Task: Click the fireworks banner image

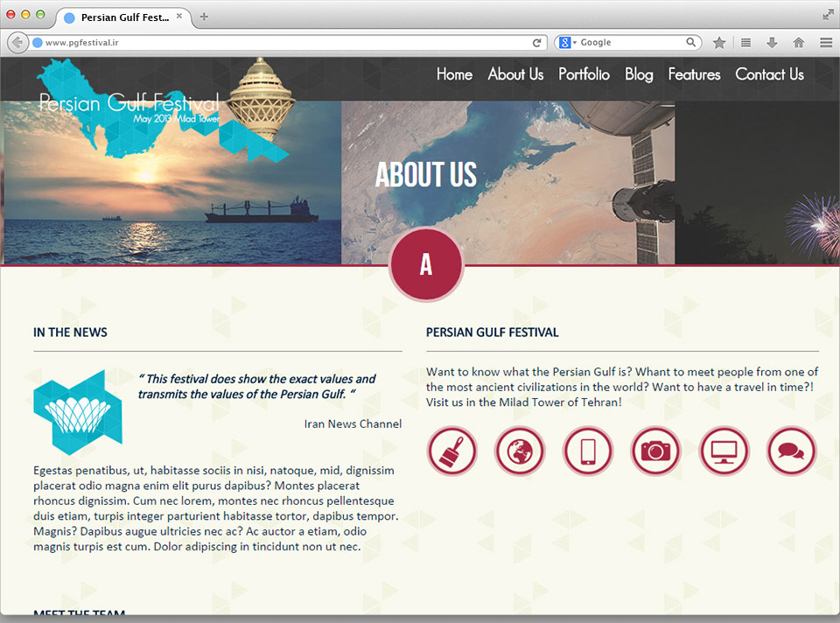Action: coord(758,183)
